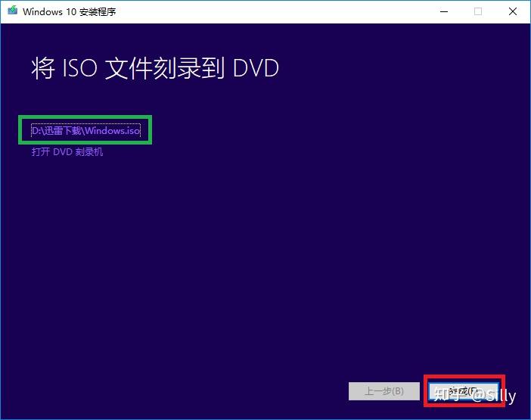Click the Windows 10 setup title bar icon
This screenshot has height=420, width=531.
pyautogui.click(x=13, y=11)
